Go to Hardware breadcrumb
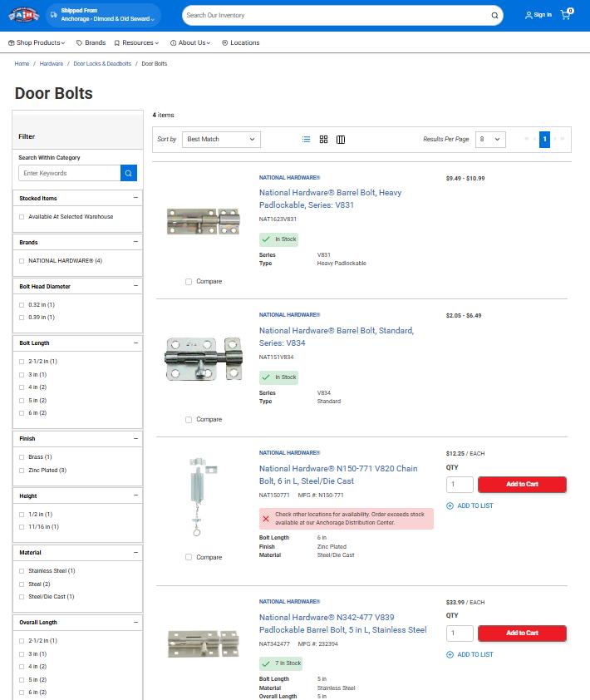 (52, 64)
